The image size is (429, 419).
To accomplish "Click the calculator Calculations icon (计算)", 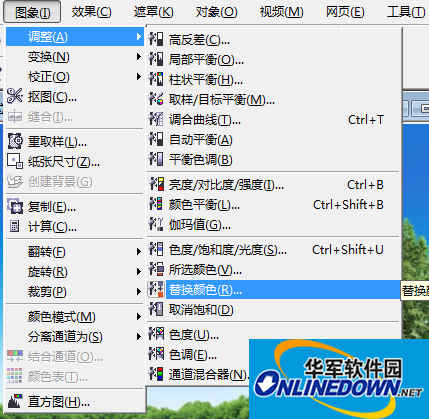I will pyautogui.click(x=15, y=227).
